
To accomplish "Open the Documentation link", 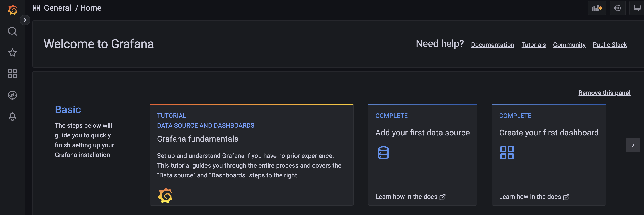I will tap(492, 45).
